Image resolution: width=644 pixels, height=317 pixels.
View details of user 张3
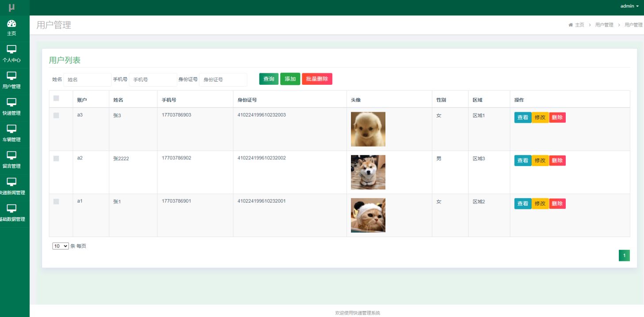coord(523,117)
